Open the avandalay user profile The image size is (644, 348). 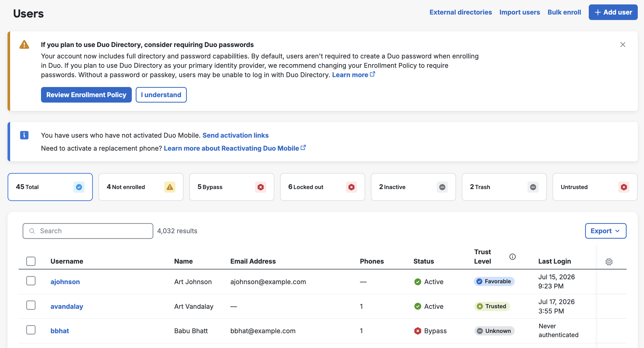click(67, 306)
